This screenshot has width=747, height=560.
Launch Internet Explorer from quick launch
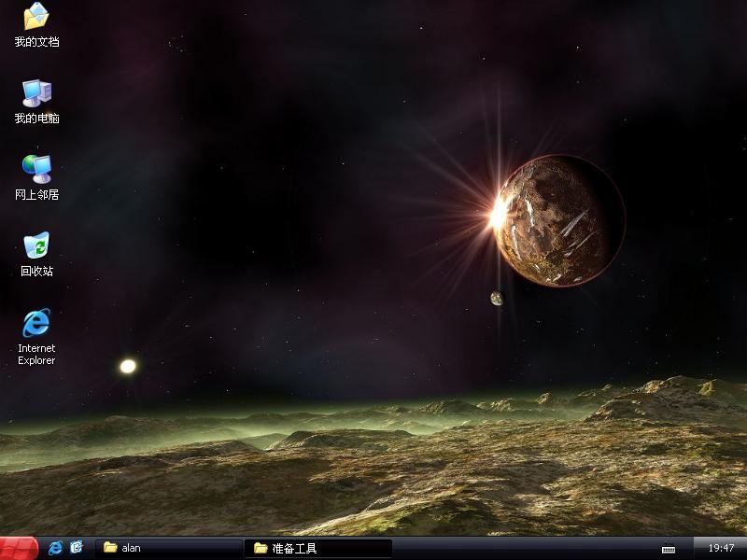pyautogui.click(x=55, y=548)
